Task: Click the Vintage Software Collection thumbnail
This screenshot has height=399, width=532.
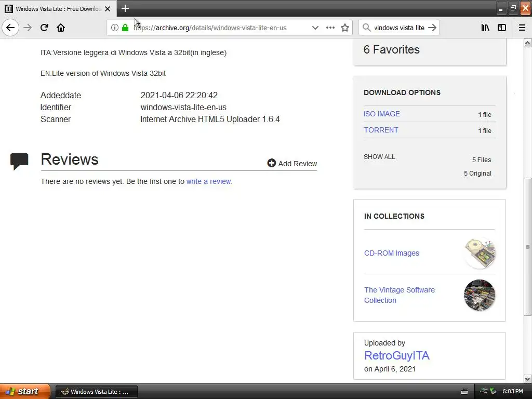Action: (x=480, y=295)
